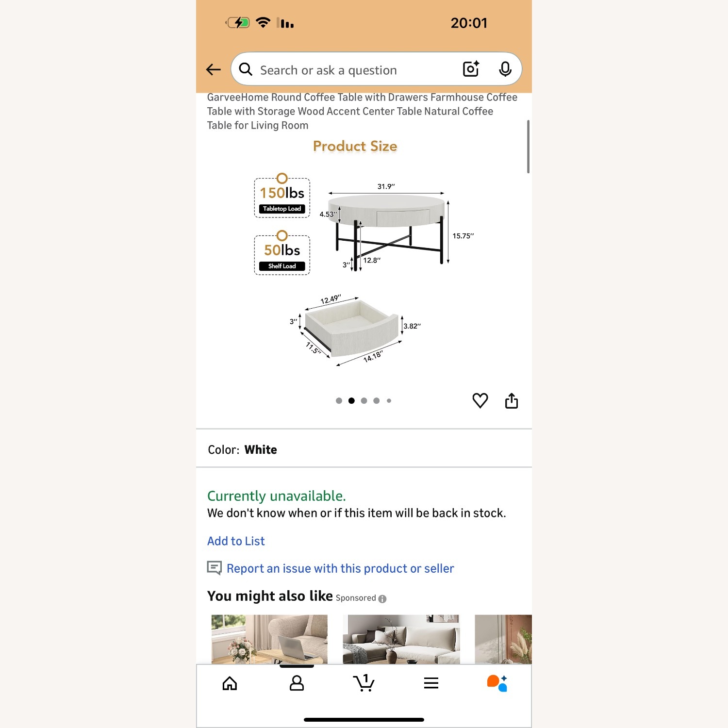Open the second sponsored sofa thumbnail

coord(401,639)
